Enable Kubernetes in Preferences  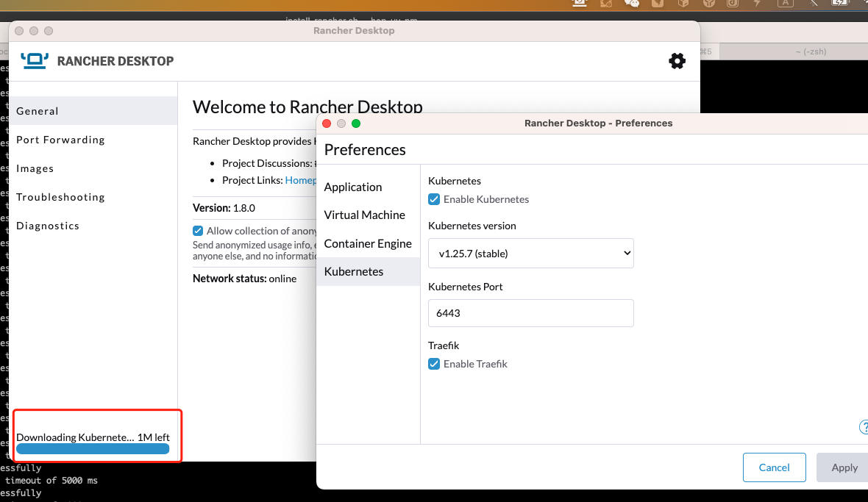[x=433, y=199]
